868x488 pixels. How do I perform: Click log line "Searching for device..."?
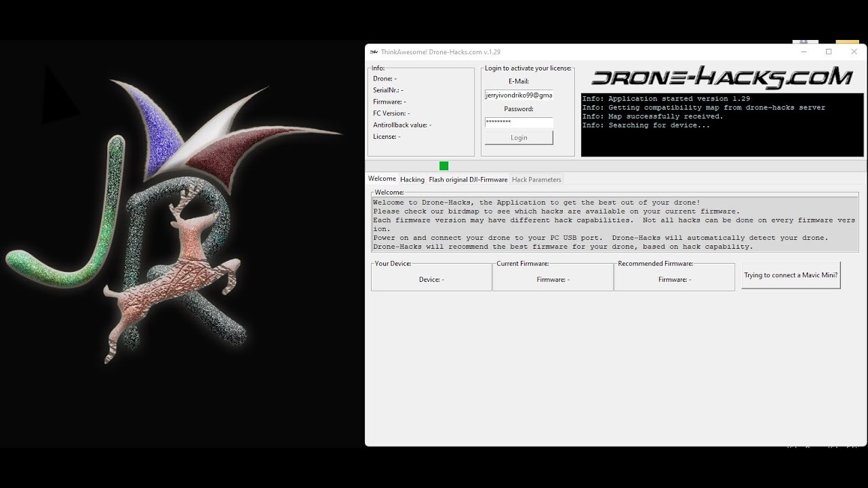click(x=646, y=125)
